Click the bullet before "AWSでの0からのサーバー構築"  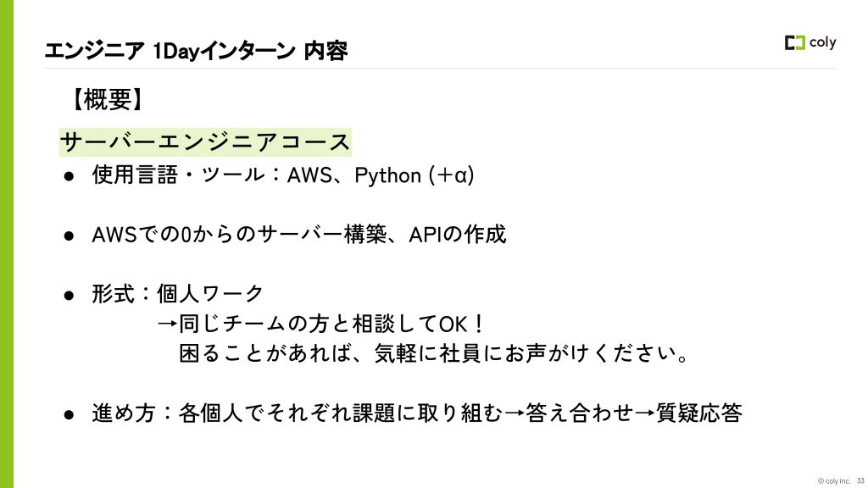[69, 236]
